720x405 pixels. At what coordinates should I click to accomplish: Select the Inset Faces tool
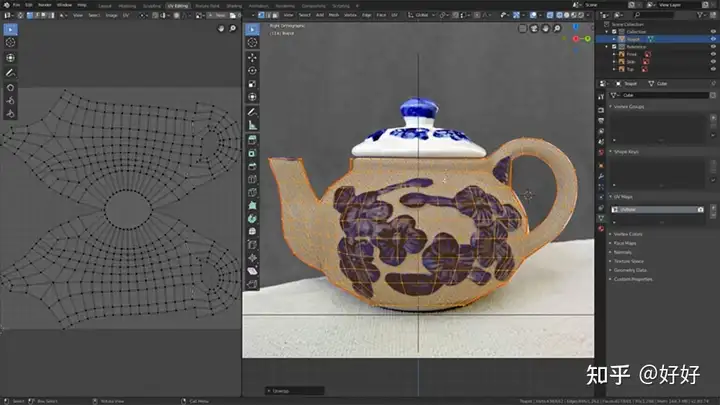252,153
